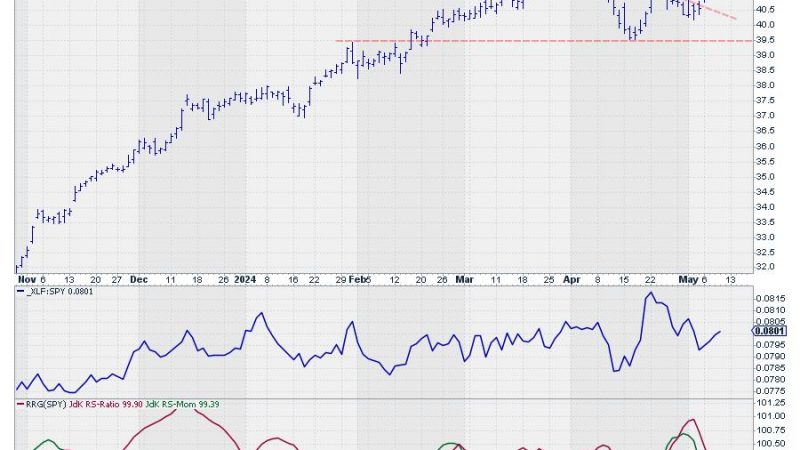This screenshot has width=800, height=450.
Task: Click the 0.0815 ratio axis label
Action: click(x=769, y=298)
